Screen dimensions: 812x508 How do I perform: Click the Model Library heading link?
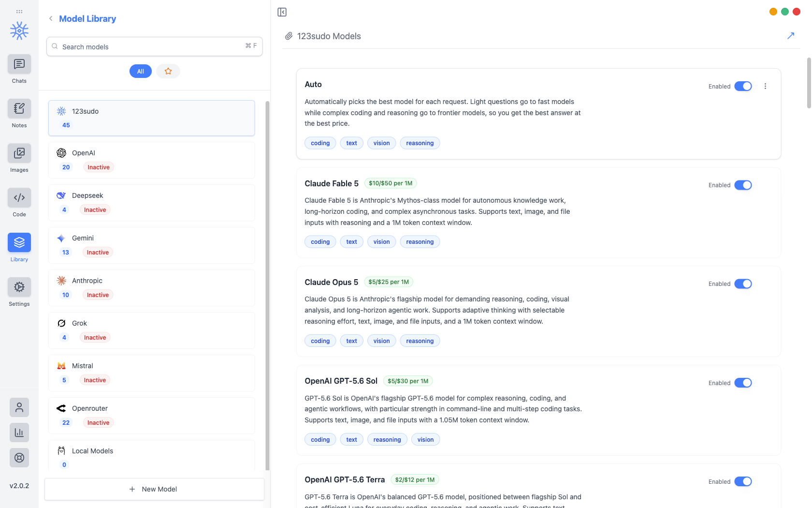pos(87,18)
